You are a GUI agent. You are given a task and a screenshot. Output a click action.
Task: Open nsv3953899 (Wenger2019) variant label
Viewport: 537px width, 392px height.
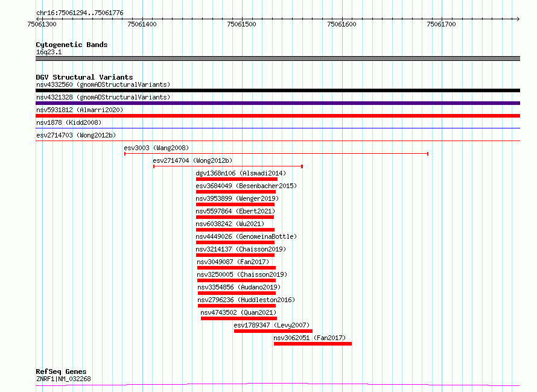pyautogui.click(x=237, y=198)
